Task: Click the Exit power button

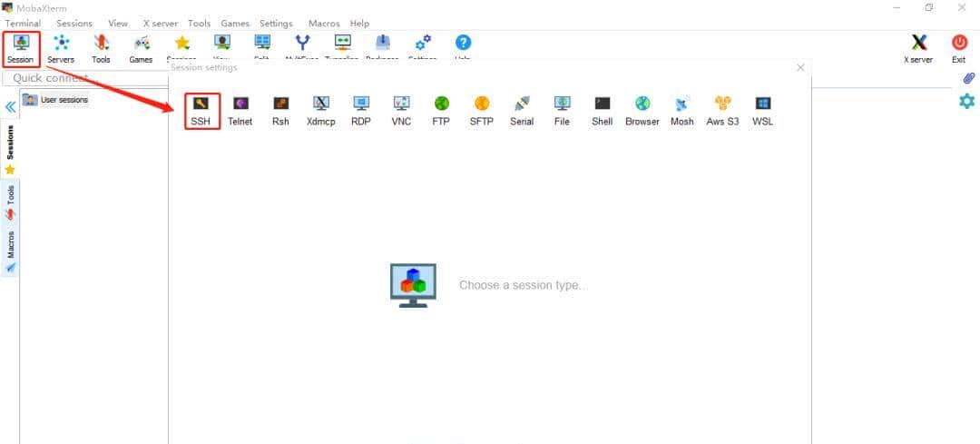Action: pyautogui.click(x=959, y=49)
